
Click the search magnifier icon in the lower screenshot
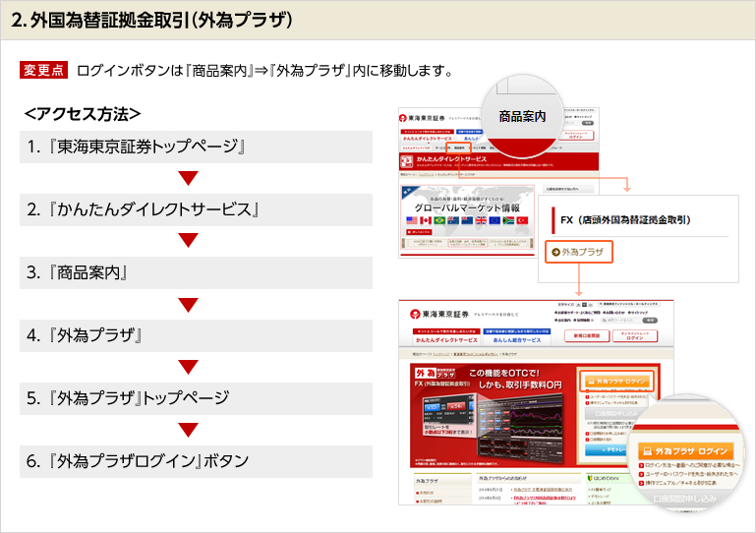pos(604,321)
